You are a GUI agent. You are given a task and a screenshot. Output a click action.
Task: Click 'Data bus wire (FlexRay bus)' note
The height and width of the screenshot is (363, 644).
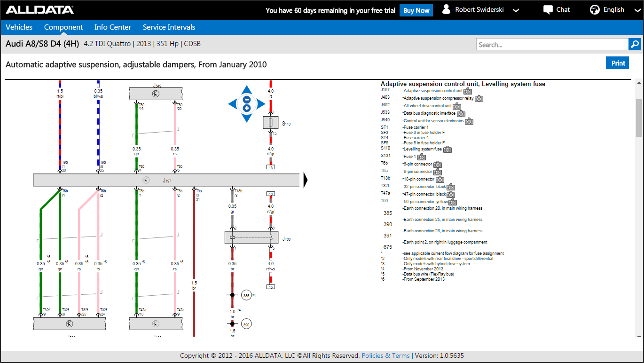(x=429, y=274)
